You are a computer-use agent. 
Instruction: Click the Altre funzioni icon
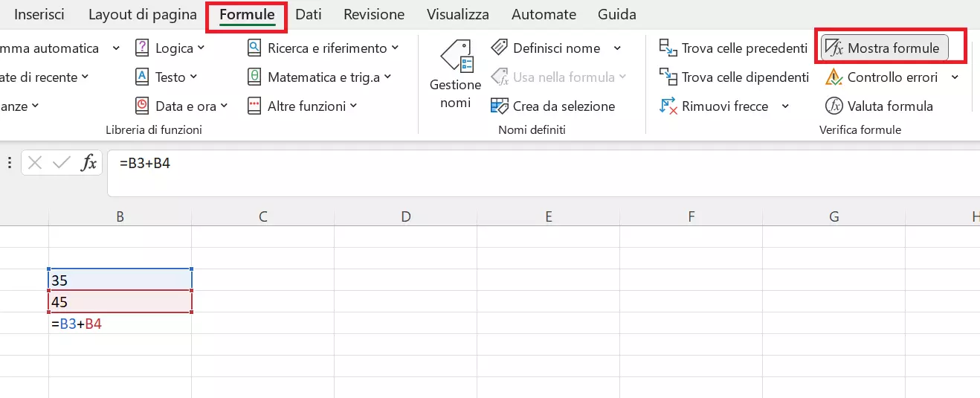coord(254,106)
